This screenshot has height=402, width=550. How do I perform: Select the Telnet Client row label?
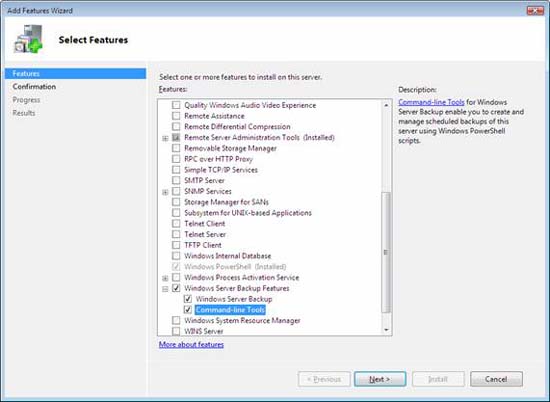(204, 223)
